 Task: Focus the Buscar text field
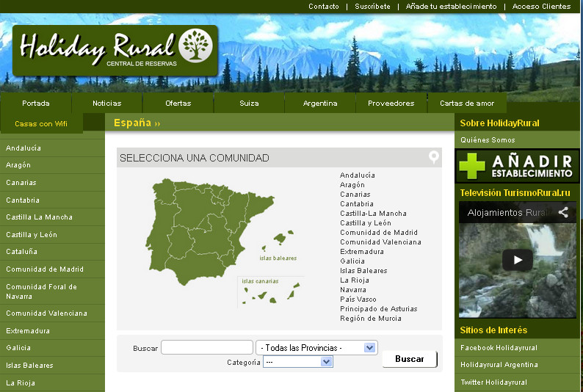(206, 347)
